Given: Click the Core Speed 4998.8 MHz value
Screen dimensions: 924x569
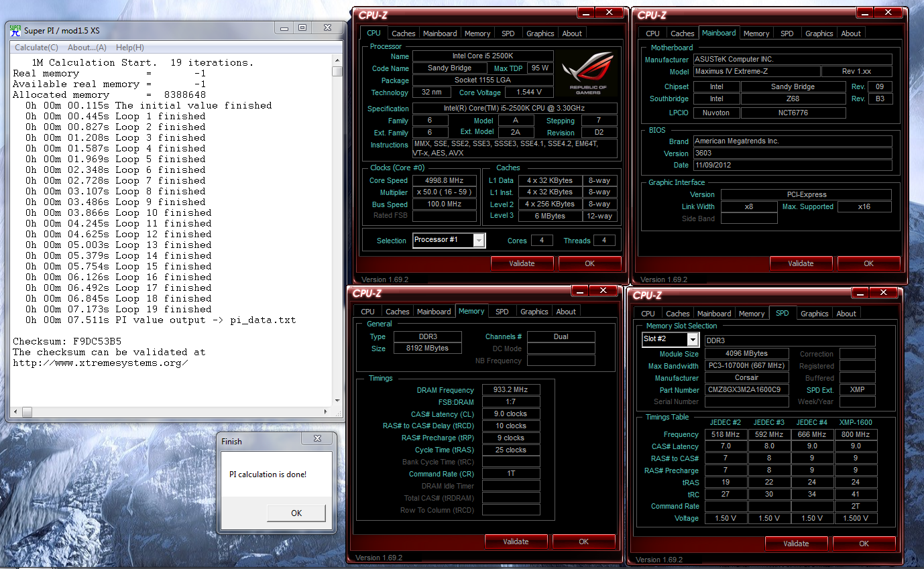Looking at the screenshot, I should pyautogui.click(x=444, y=180).
